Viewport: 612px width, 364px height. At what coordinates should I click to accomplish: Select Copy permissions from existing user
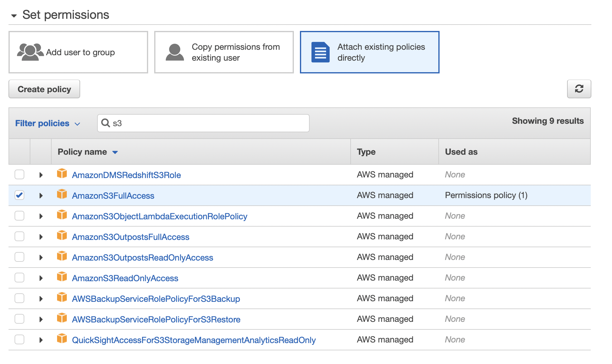tap(224, 52)
